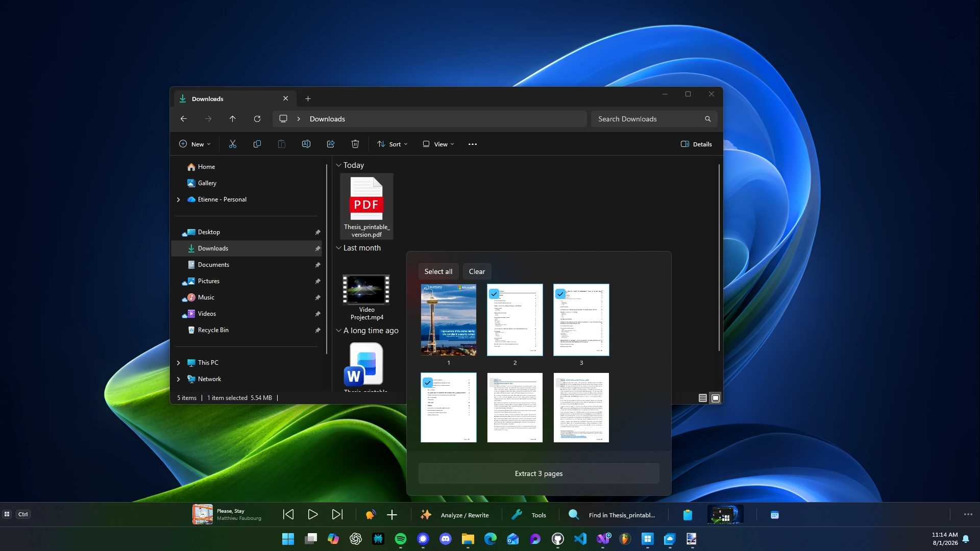
Task: Expand Network tree node
Action: tap(178, 379)
